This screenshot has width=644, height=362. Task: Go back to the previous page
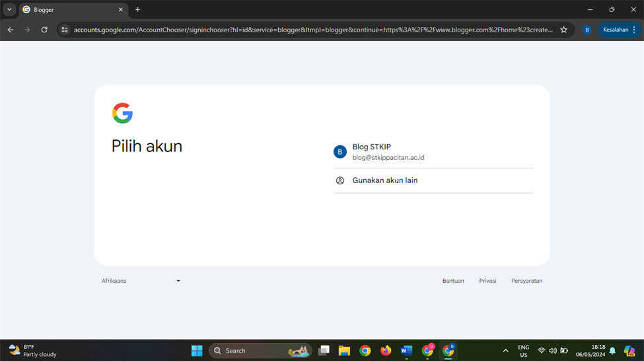(x=11, y=30)
